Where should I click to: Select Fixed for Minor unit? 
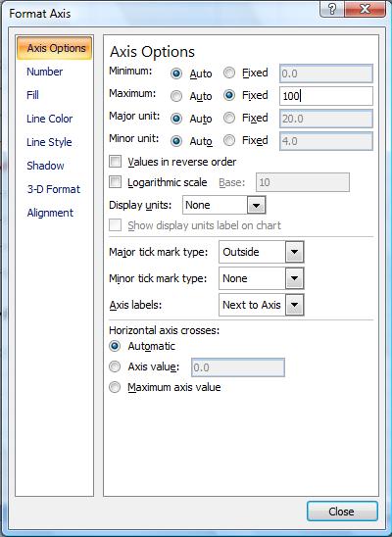(x=229, y=141)
